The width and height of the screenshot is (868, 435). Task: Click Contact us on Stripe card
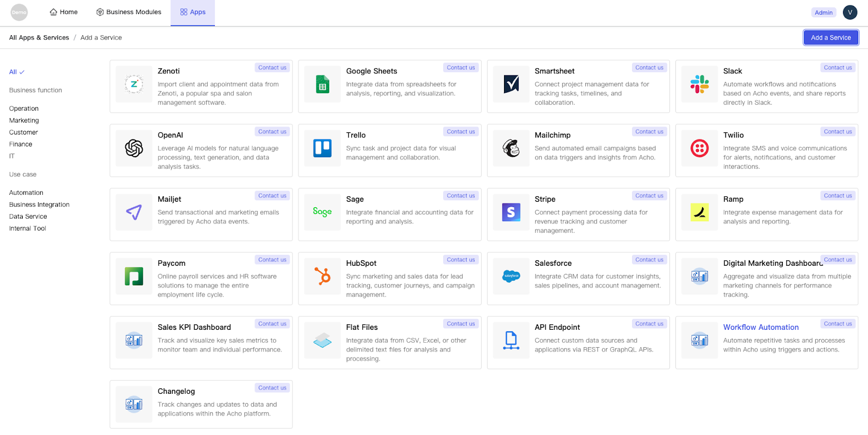[x=649, y=196]
